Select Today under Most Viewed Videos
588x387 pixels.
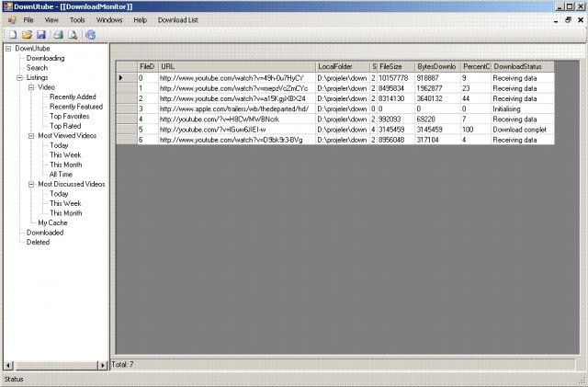pyautogui.click(x=59, y=145)
